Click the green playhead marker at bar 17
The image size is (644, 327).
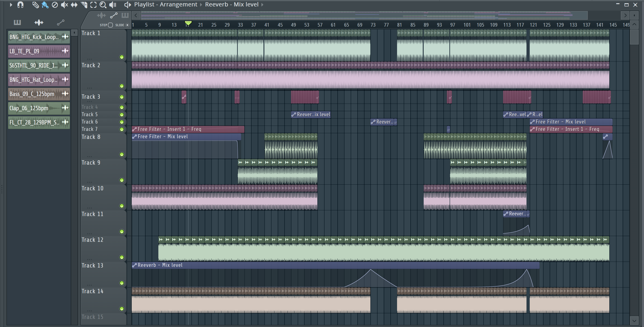(188, 23)
